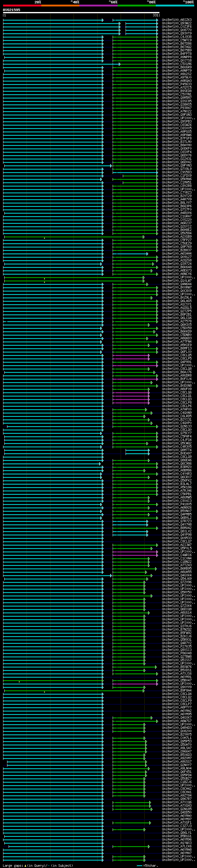The height and width of the screenshot is (868, 197).
Task: Click the hit label UniRef100_P93847
Action: [x=177, y=108]
